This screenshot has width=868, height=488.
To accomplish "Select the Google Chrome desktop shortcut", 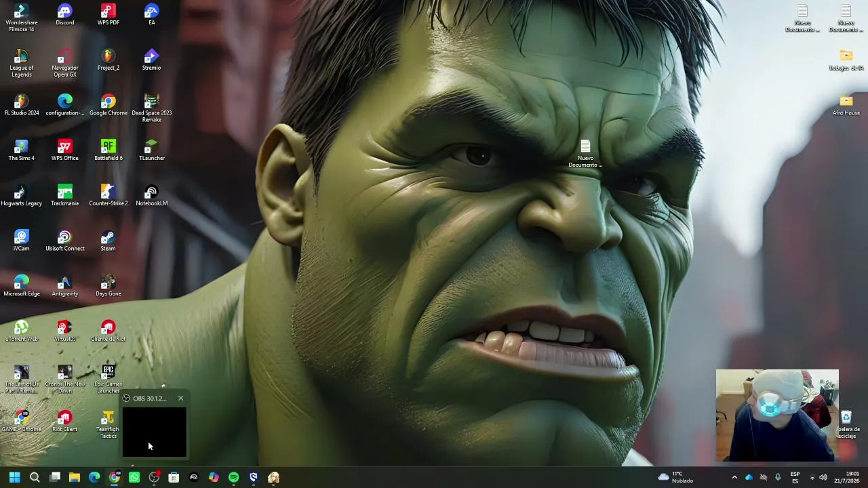I will (x=108, y=105).
